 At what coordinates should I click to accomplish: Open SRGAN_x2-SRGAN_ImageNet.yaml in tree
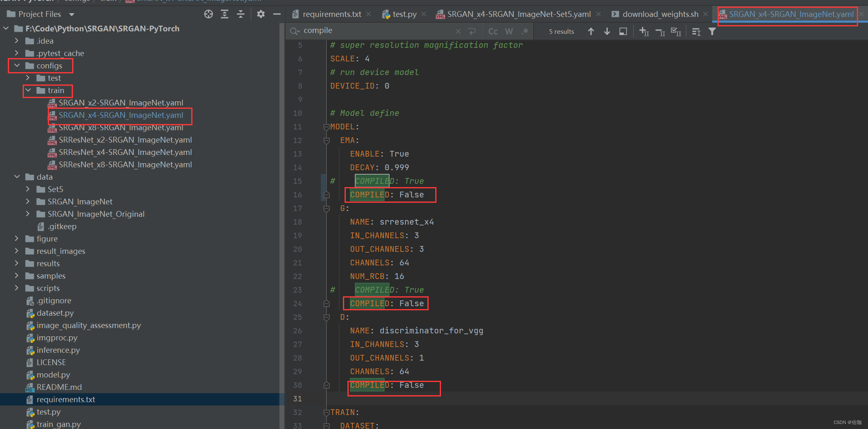tap(121, 103)
